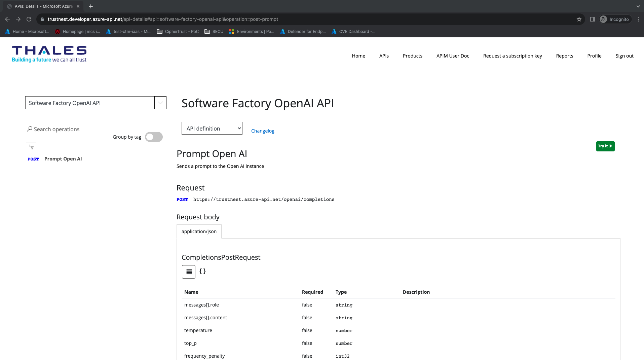Viewport: 644px width, 360px height.
Task: Click the browser back arrow
Action: pyautogui.click(x=7, y=19)
